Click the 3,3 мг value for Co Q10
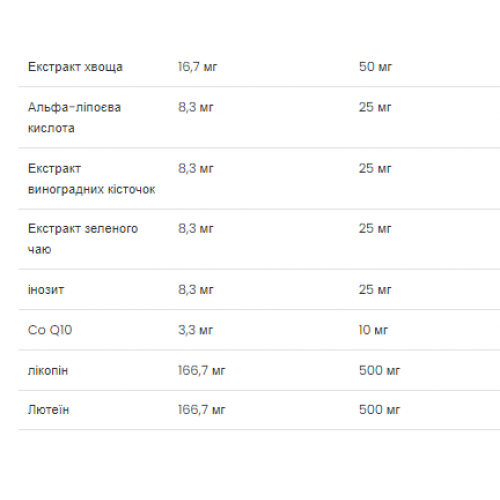Viewport: 500px width, 500px height. pyautogui.click(x=195, y=330)
